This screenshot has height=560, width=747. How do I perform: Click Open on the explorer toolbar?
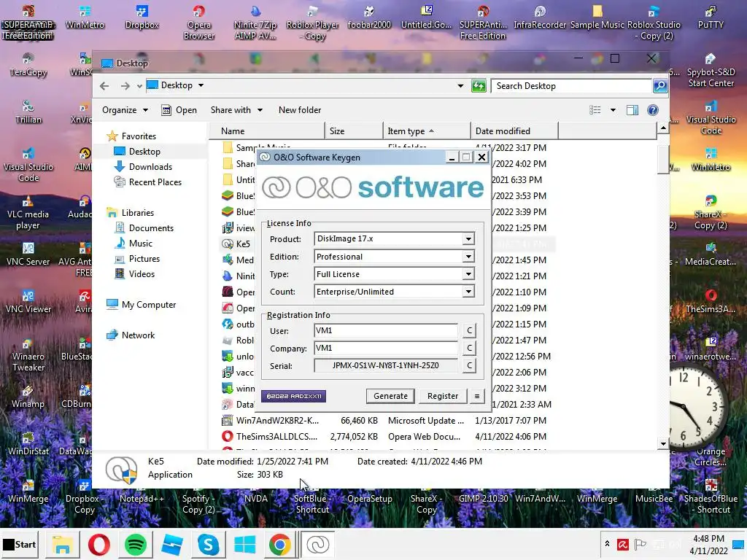(x=179, y=110)
